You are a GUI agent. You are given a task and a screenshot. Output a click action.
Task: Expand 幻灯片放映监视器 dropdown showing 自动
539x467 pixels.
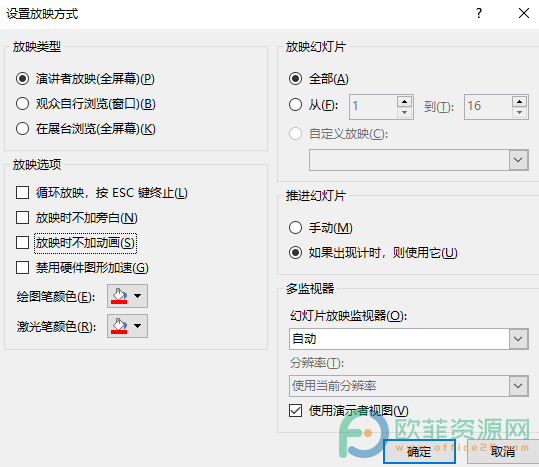(x=518, y=339)
